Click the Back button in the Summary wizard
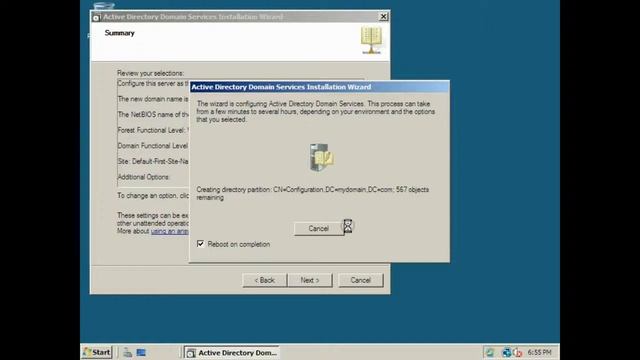This screenshot has height=360, width=640. coord(264,280)
